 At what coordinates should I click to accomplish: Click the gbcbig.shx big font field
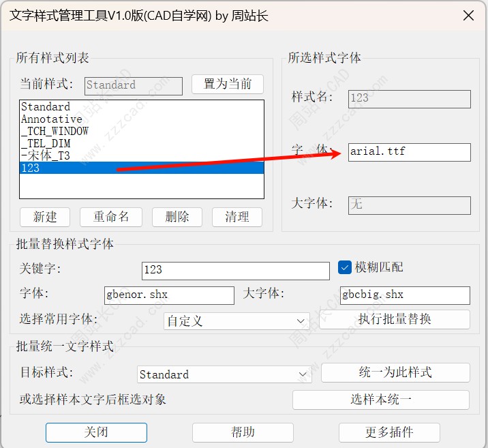(405, 295)
